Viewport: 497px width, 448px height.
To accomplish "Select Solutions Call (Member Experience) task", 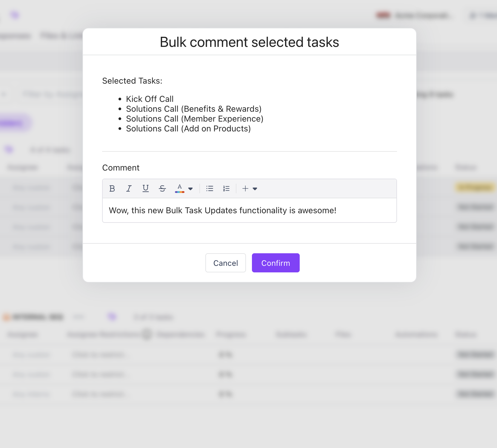I will pyautogui.click(x=195, y=119).
